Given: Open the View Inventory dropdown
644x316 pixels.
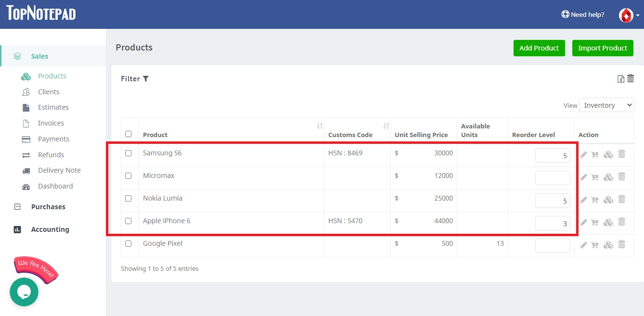Looking at the screenshot, I should [x=606, y=105].
